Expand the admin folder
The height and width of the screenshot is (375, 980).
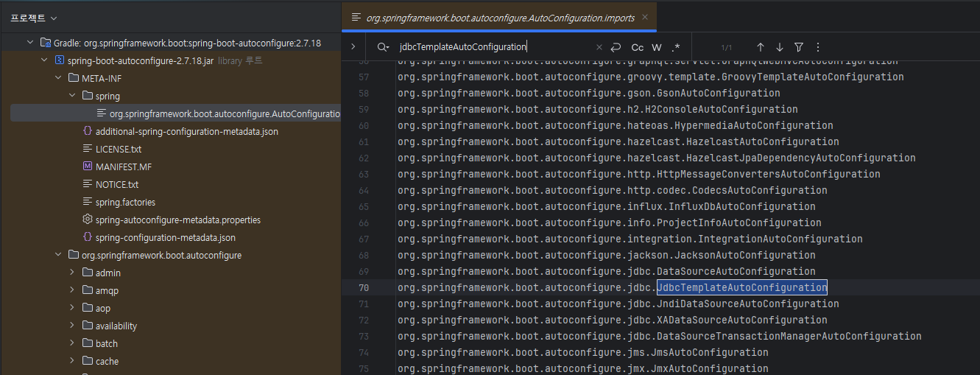click(x=72, y=273)
